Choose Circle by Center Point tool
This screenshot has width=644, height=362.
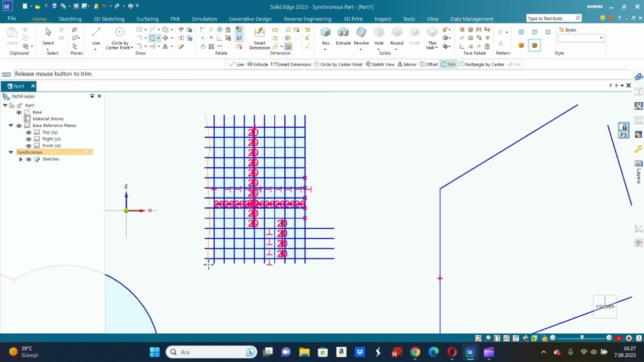[120, 38]
